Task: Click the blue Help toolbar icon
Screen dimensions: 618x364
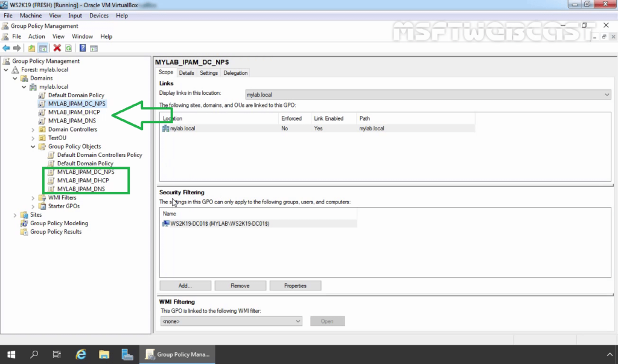Action: [82, 48]
